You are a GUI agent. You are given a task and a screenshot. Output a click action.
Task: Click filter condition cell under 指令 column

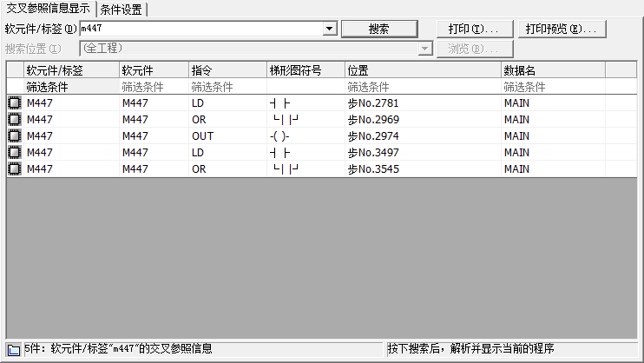[x=227, y=87]
